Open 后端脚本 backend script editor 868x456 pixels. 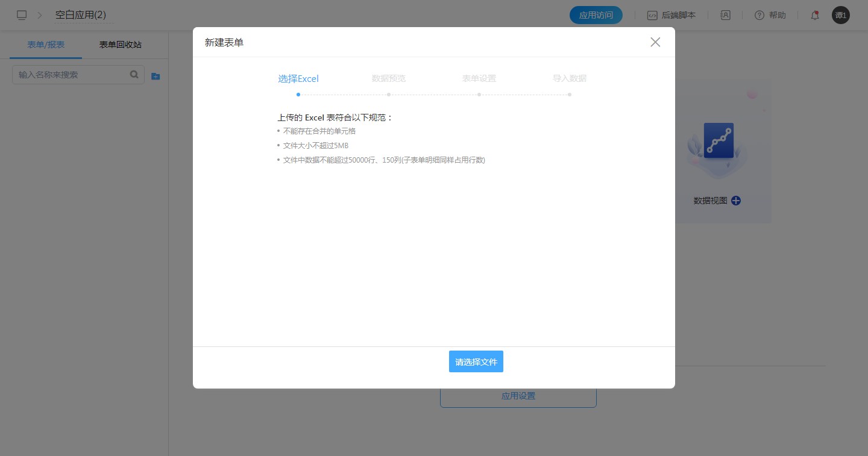(671, 15)
